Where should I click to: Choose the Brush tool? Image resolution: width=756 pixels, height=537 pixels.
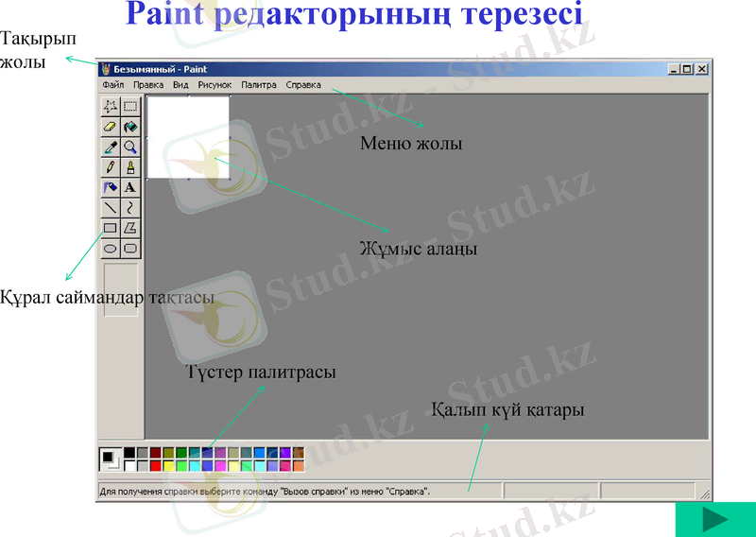(x=130, y=167)
